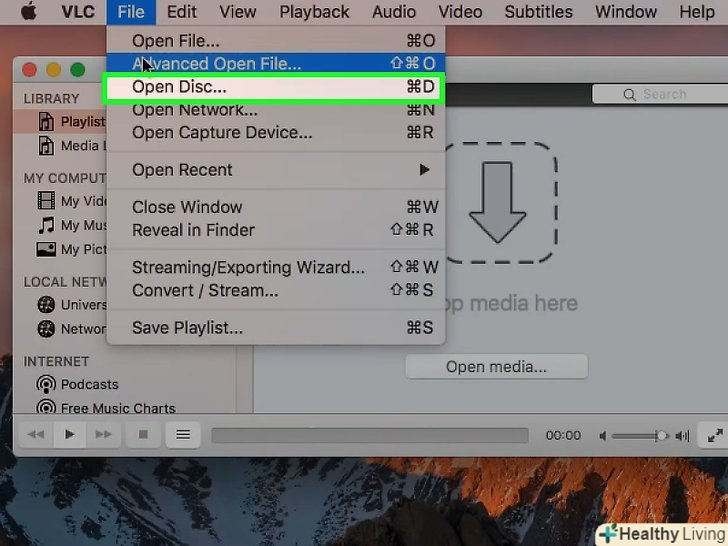Screen dimensions: 728x546
Task: Click the drop media arrow area
Action: (x=499, y=203)
